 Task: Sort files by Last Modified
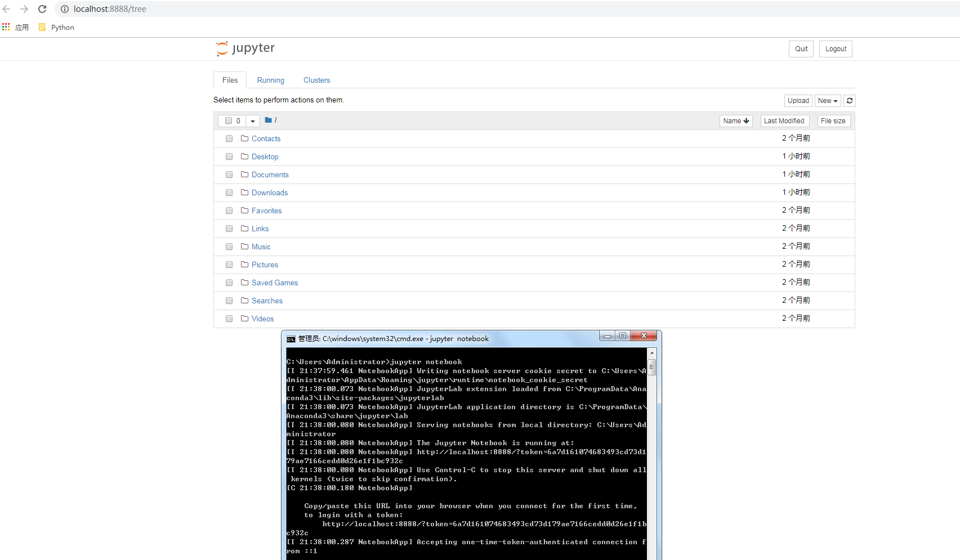[784, 121]
